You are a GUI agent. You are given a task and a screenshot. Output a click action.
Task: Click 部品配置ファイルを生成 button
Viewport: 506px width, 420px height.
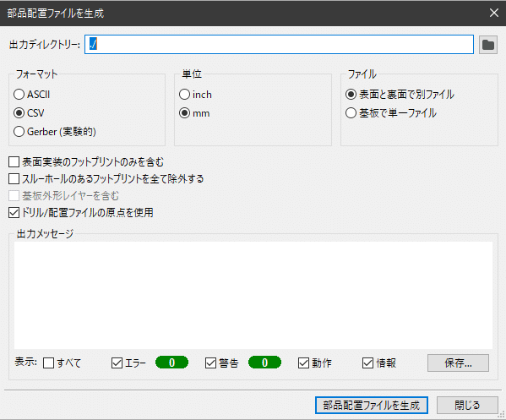[x=372, y=405]
